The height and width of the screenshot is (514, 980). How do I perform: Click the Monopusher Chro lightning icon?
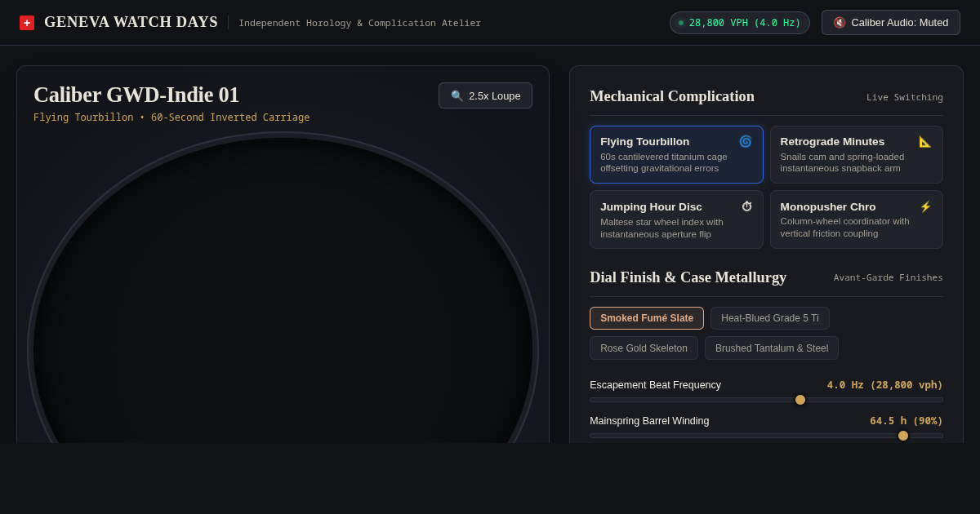click(x=925, y=206)
